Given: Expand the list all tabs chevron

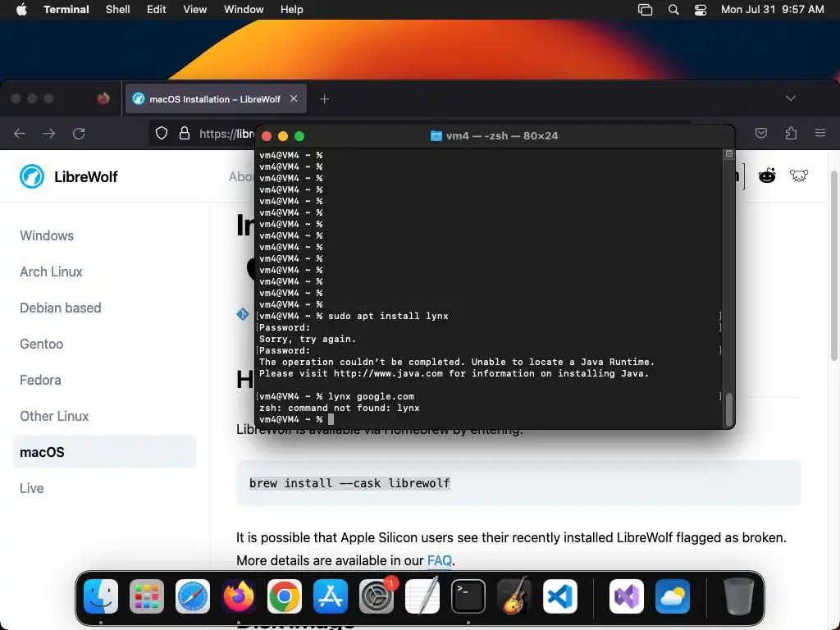Looking at the screenshot, I should coord(790,98).
